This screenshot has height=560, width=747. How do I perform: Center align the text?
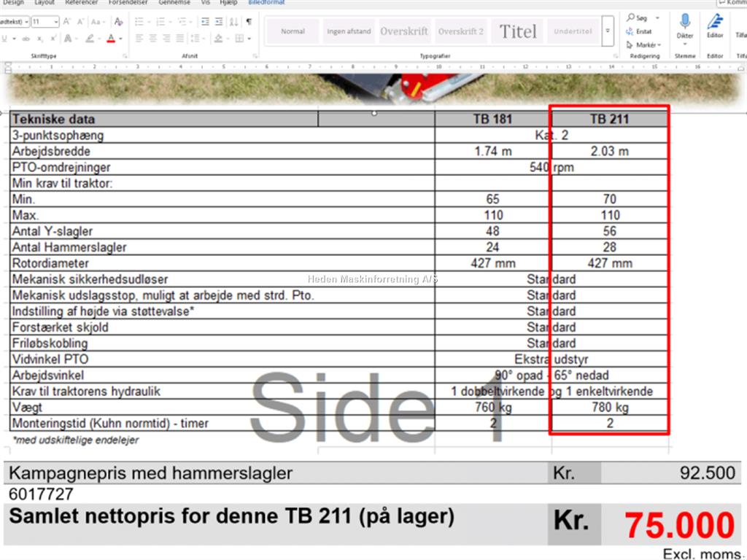point(152,38)
